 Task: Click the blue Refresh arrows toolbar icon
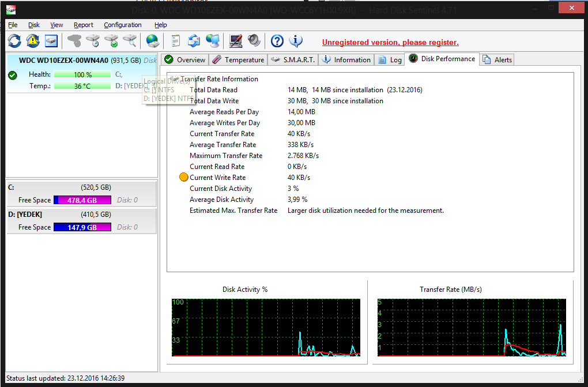pyautogui.click(x=14, y=40)
